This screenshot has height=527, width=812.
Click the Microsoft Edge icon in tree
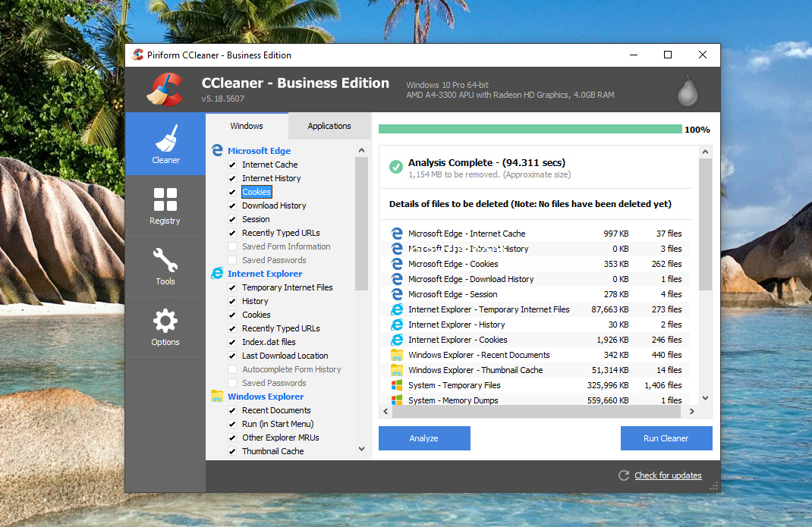217,151
